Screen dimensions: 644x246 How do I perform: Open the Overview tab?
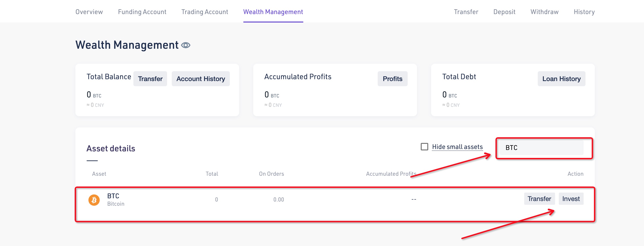[x=89, y=12]
